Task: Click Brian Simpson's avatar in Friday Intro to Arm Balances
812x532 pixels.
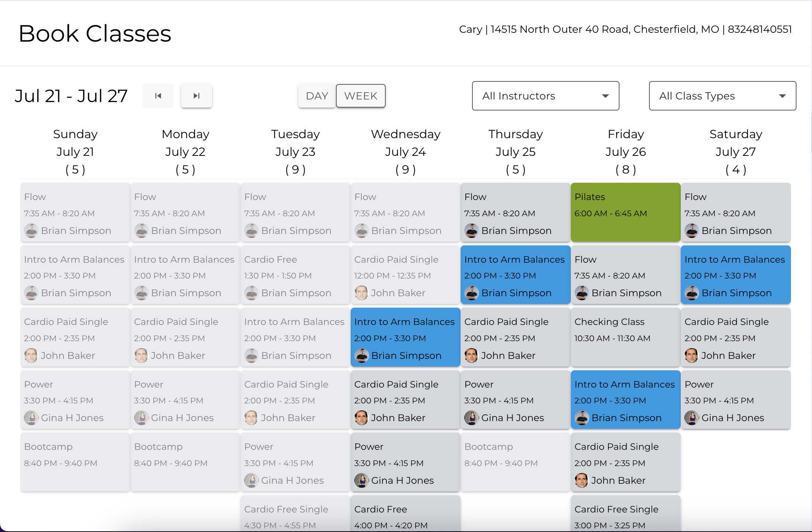Action: 582,418
